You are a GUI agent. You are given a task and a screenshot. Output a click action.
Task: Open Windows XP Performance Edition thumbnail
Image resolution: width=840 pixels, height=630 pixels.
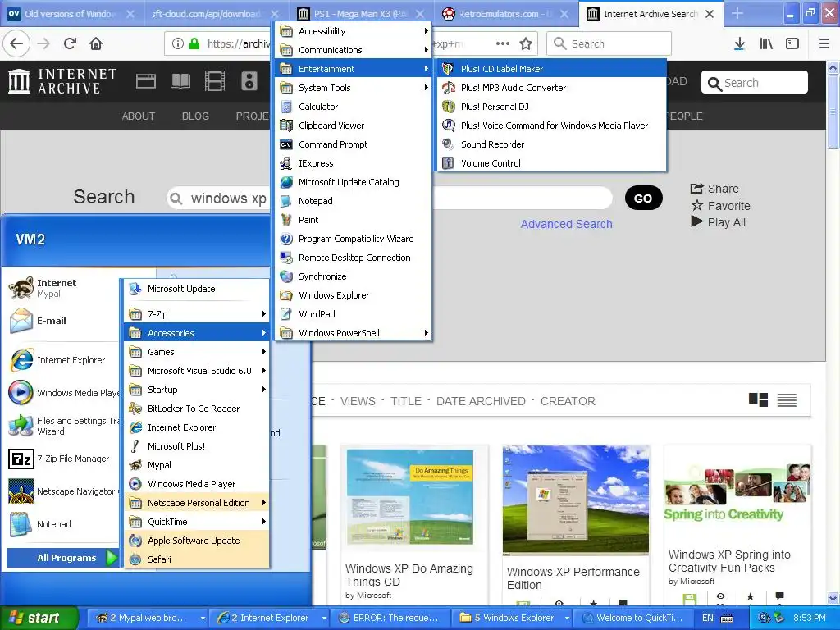coord(575,500)
